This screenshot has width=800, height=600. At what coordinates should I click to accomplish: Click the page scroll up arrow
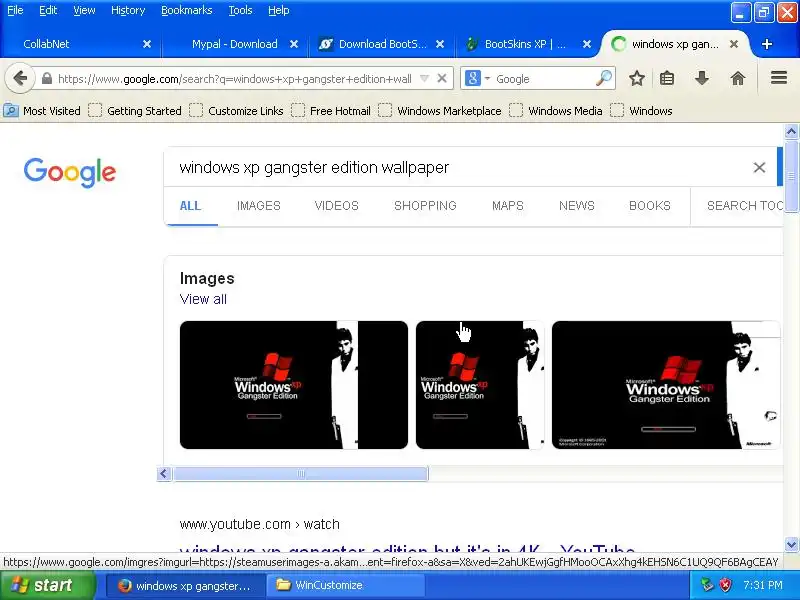(791, 132)
